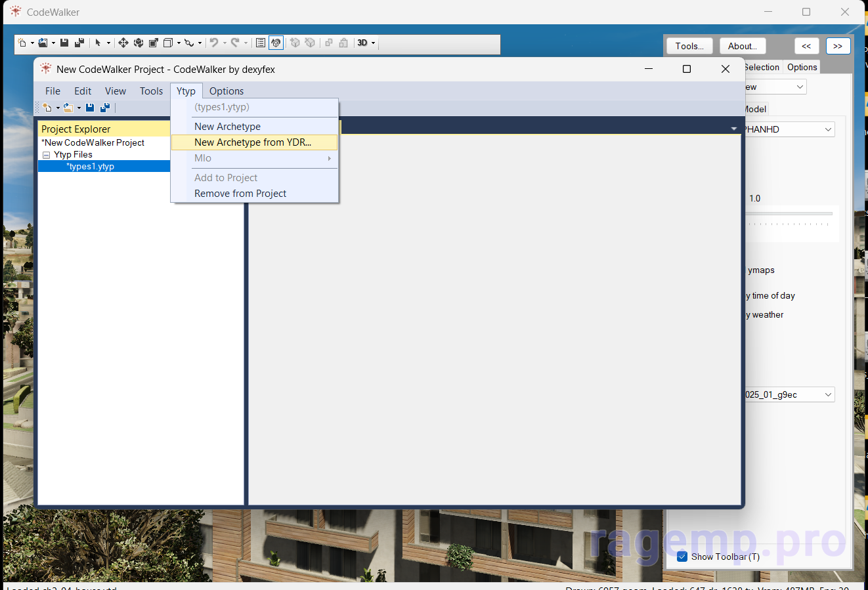Select types1.ytyp in Project Explorer

coord(91,167)
